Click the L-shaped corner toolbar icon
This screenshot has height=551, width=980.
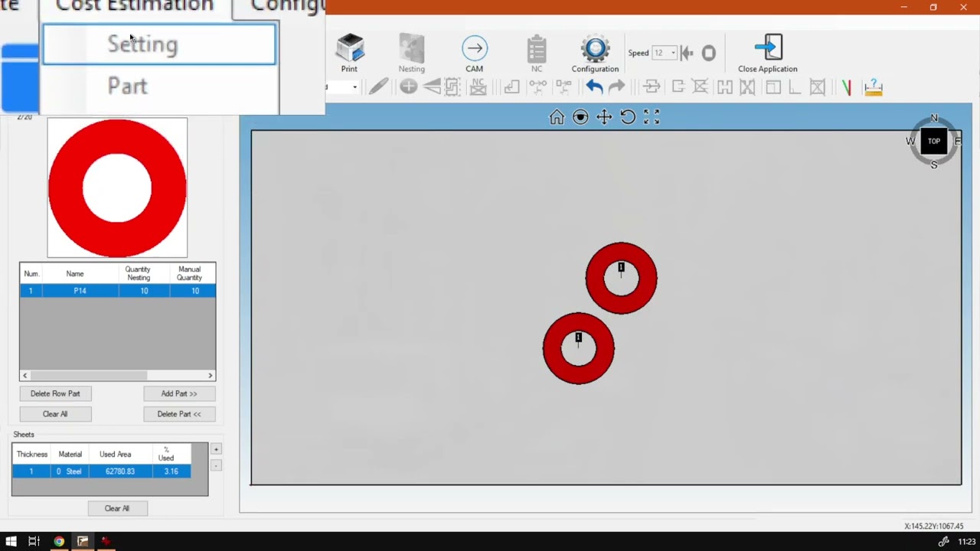(795, 86)
